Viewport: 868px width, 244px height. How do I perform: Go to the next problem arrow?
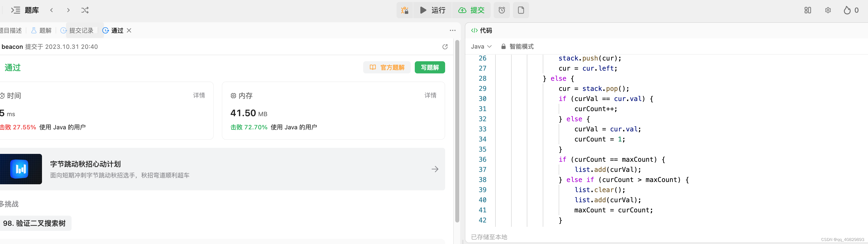68,10
